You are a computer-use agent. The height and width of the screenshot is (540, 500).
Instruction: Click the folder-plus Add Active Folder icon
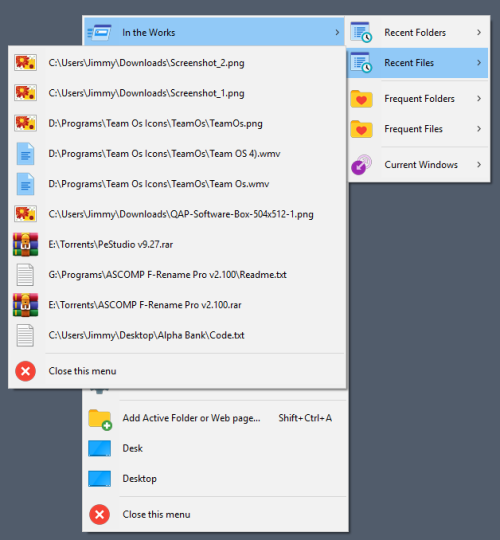pyautogui.click(x=100, y=419)
